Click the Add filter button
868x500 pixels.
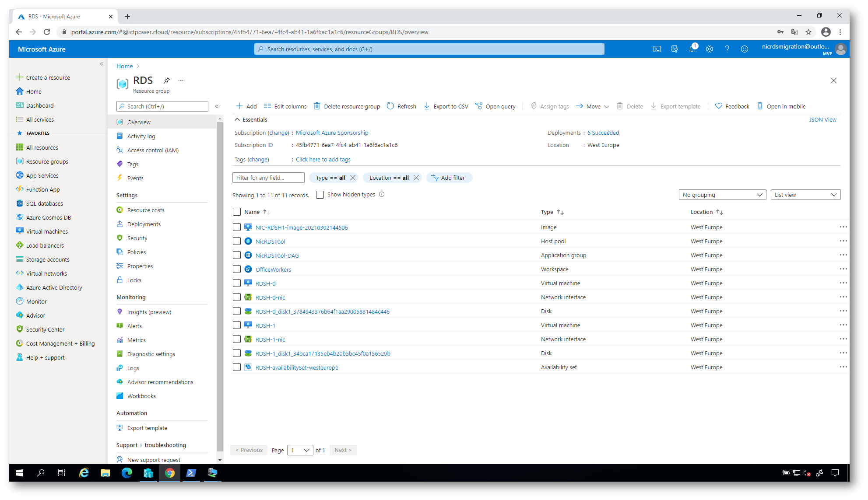pos(449,178)
